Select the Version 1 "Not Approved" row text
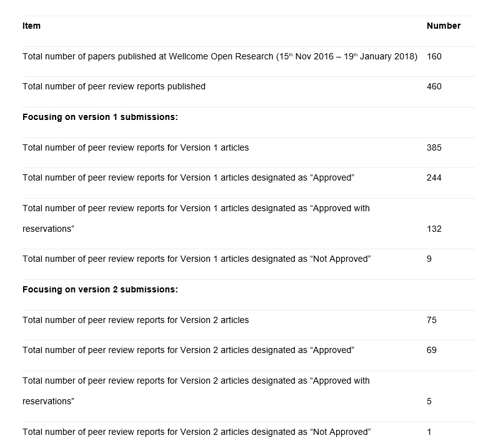Image resolution: width=478 pixels, height=448 pixels. (196, 259)
